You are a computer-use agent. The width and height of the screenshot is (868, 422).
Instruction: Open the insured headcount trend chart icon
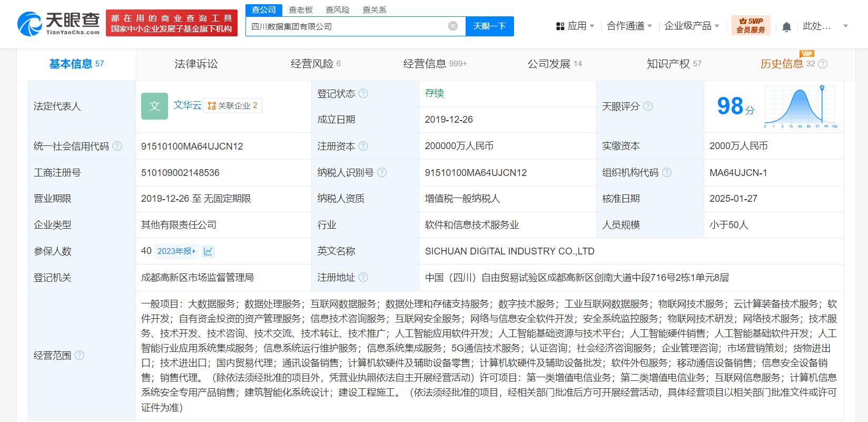coord(208,251)
